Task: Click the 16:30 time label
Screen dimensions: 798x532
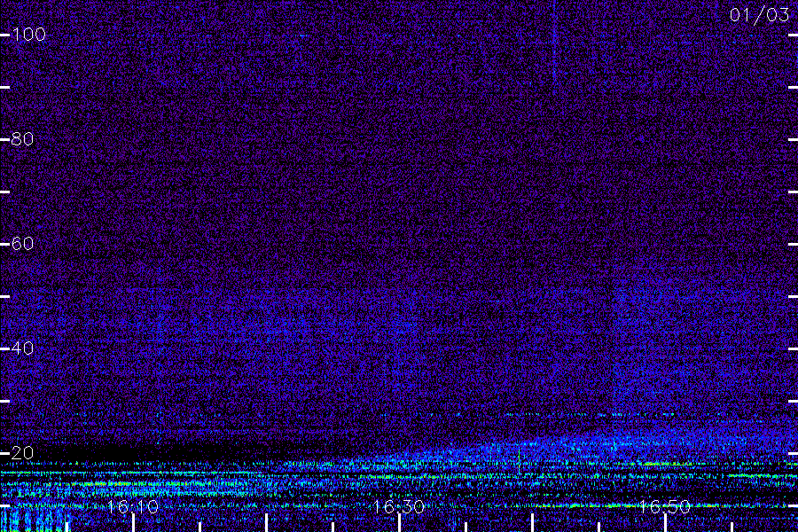Action: [x=398, y=506]
